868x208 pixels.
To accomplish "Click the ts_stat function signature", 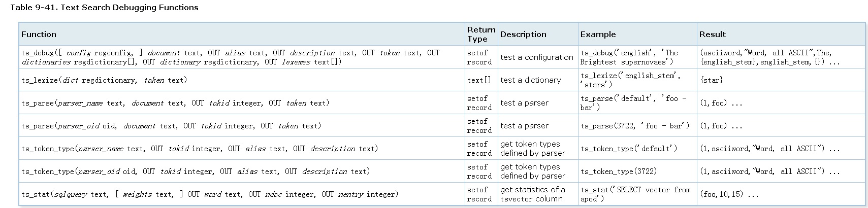I will (x=210, y=194).
